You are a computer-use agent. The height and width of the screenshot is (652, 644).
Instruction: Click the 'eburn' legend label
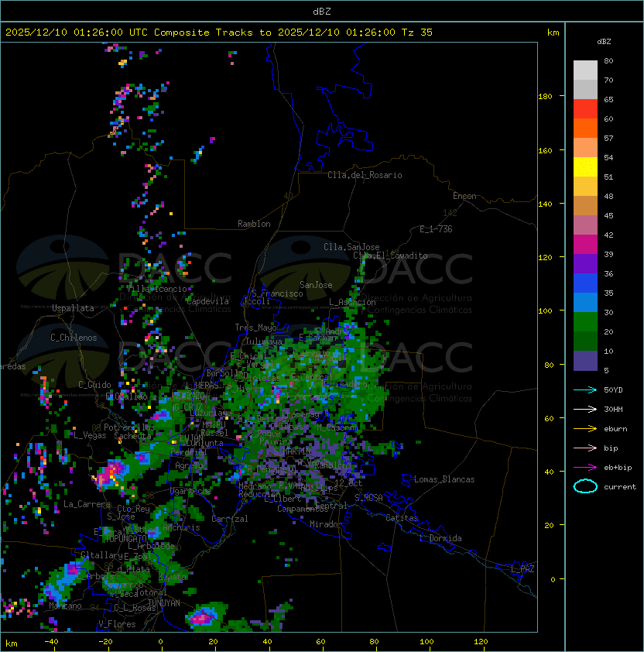click(x=615, y=429)
